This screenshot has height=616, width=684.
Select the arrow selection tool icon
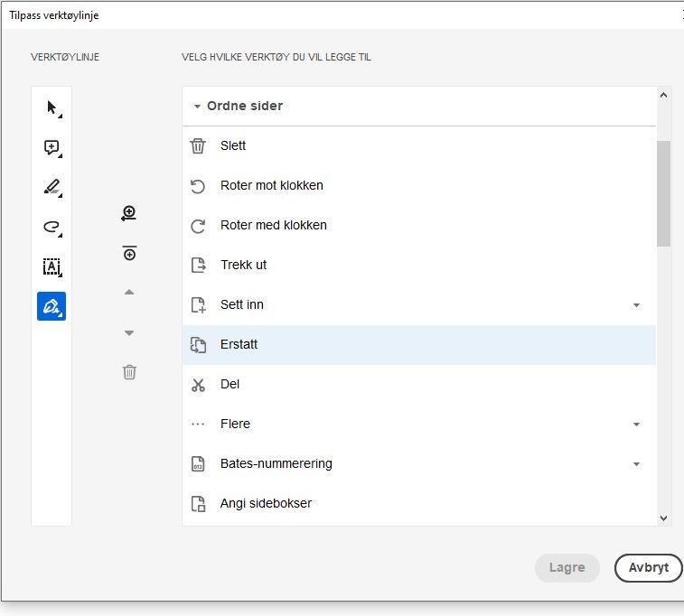[x=52, y=107]
